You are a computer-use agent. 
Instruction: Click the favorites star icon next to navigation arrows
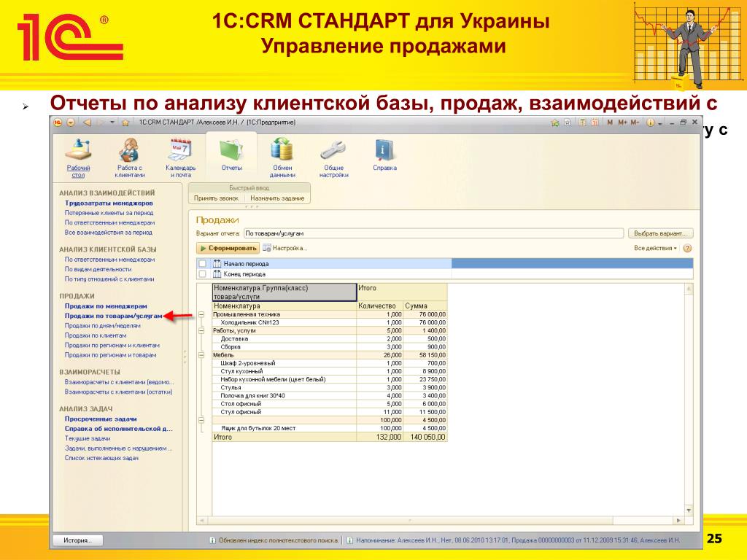point(125,122)
